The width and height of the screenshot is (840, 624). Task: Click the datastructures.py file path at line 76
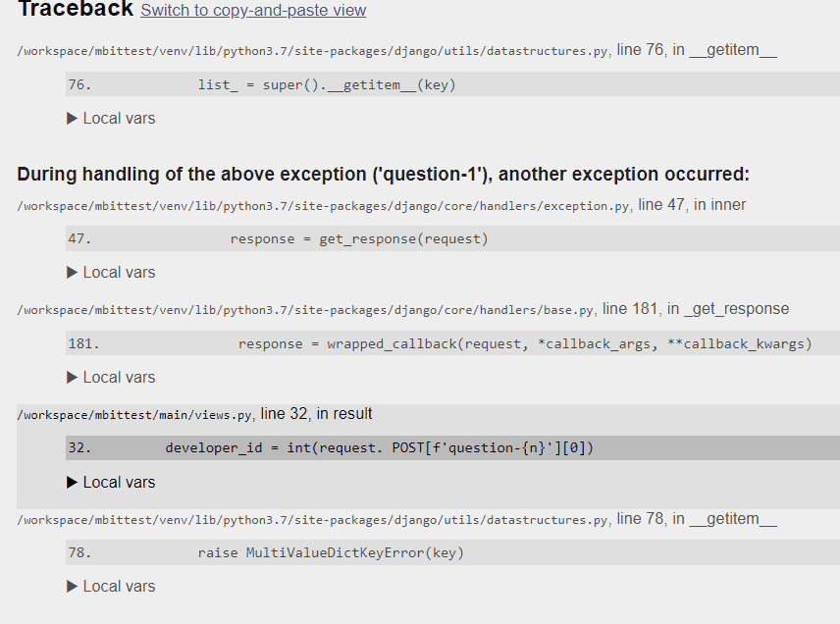coord(314,51)
